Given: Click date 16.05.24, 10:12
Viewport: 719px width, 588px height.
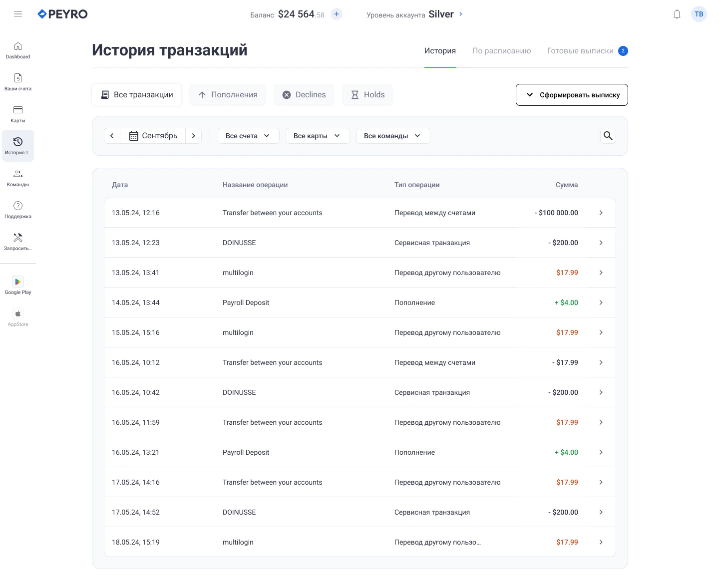Looking at the screenshot, I should [x=136, y=362].
